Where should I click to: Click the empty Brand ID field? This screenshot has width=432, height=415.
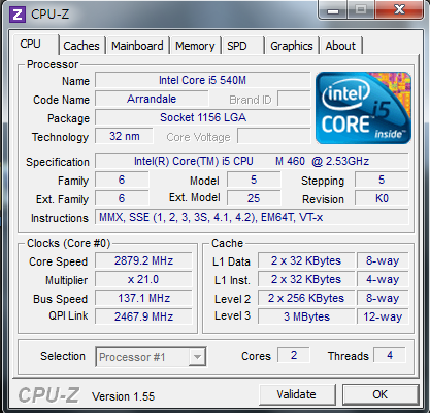click(x=293, y=99)
